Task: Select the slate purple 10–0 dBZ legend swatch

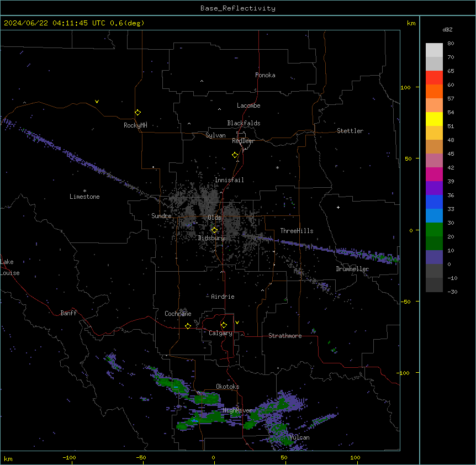Action: 434,257
